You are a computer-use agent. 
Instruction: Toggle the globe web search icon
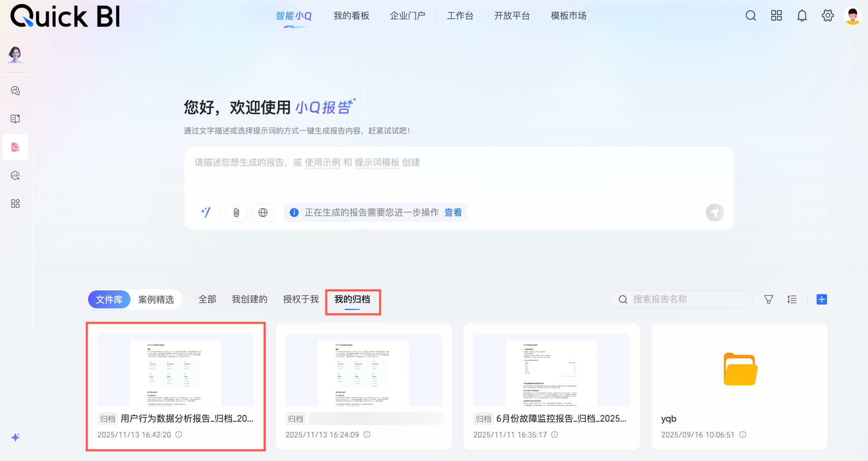263,213
